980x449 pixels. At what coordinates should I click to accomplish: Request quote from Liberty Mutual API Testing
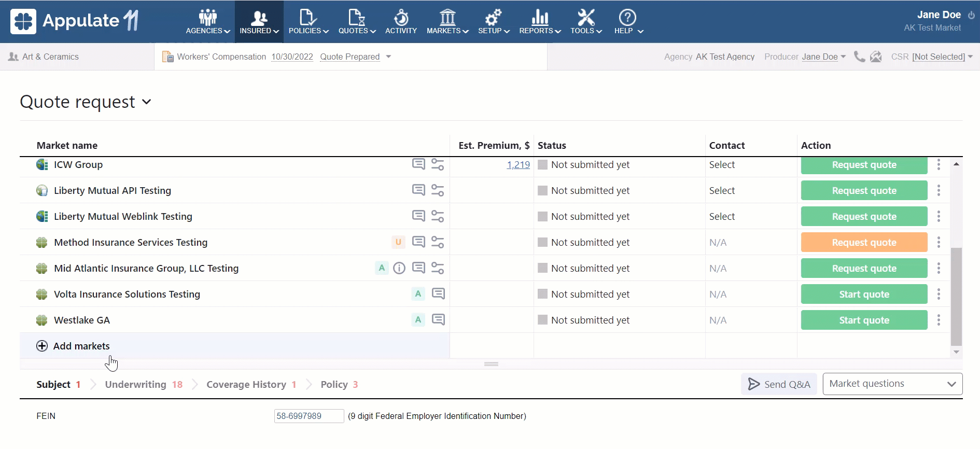coord(864,190)
